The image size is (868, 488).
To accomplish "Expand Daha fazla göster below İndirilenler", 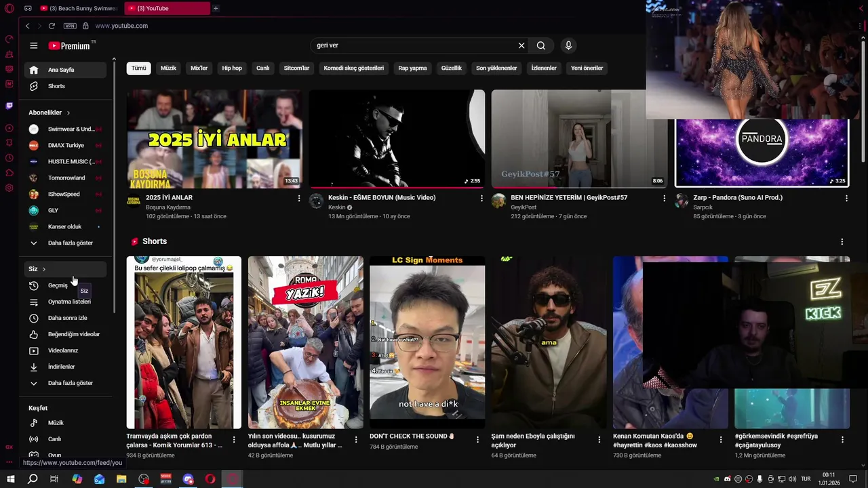I will (x=65, y=383).
